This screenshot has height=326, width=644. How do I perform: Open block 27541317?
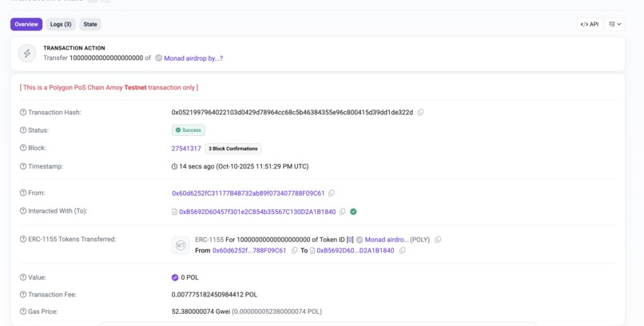[186, 149]
